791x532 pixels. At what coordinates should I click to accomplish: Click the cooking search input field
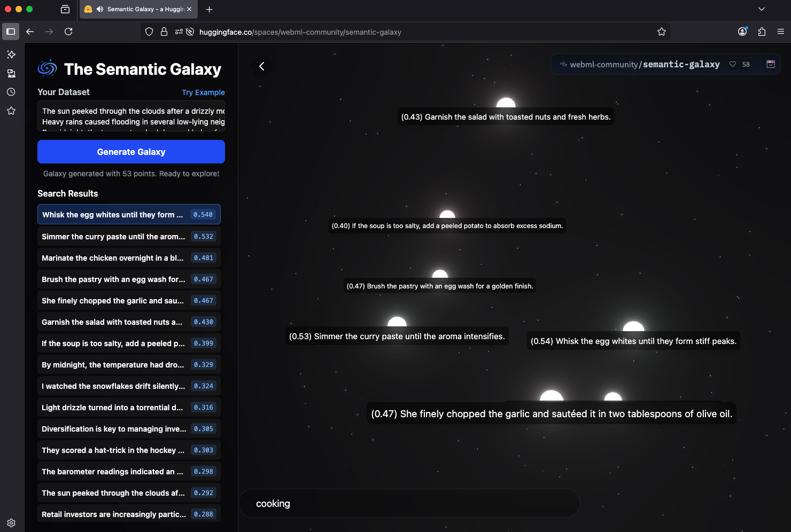pyautogui.click(x=409, y=504)
